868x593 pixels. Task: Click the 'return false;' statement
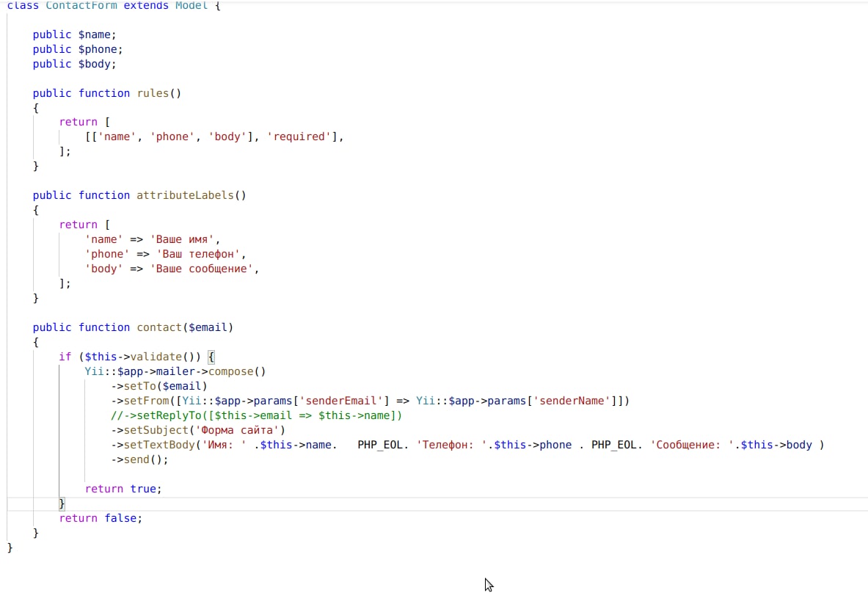101,518
